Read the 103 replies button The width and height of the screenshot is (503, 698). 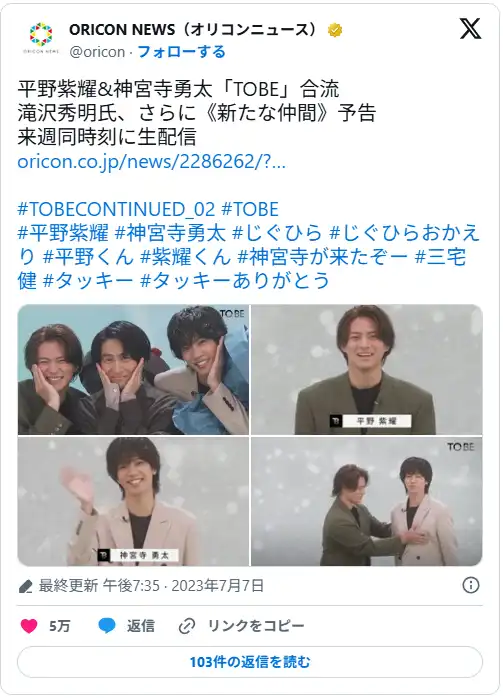[x=250, y=662]
